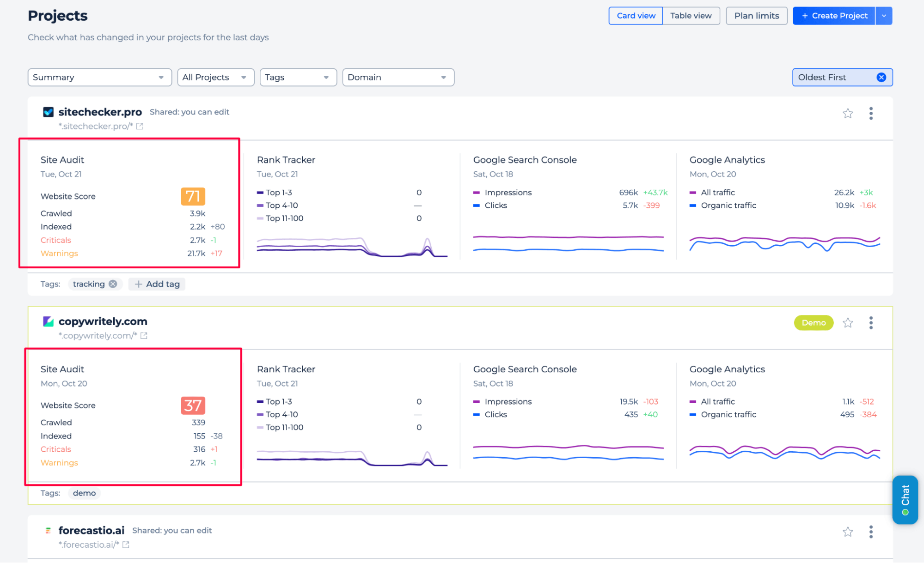Expand the Summary dropdown

(x=99, y=77)
